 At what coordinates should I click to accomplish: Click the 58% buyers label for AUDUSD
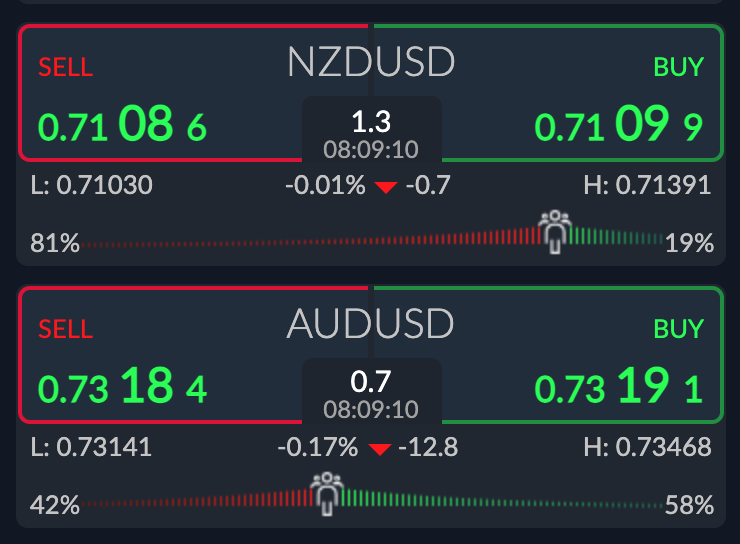click(689, 505)
